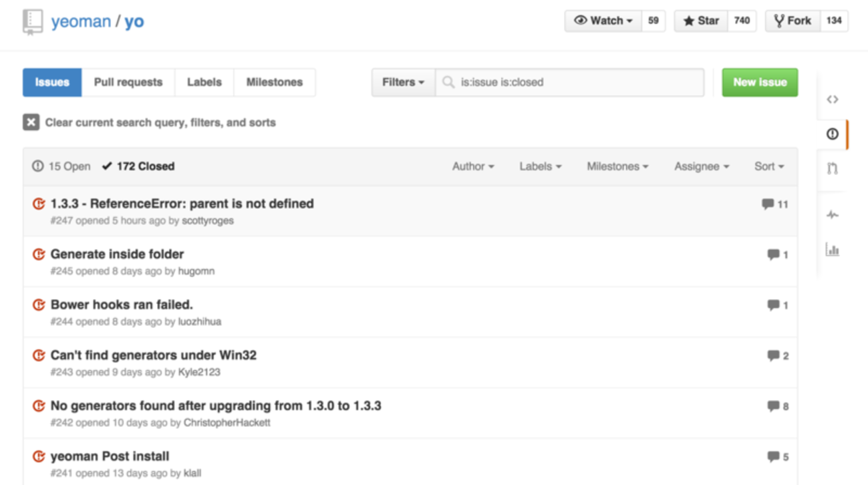Switch to the Pull requests tab
The height and width of the screenshot is (485, 868).
click(x=128, y=82)
